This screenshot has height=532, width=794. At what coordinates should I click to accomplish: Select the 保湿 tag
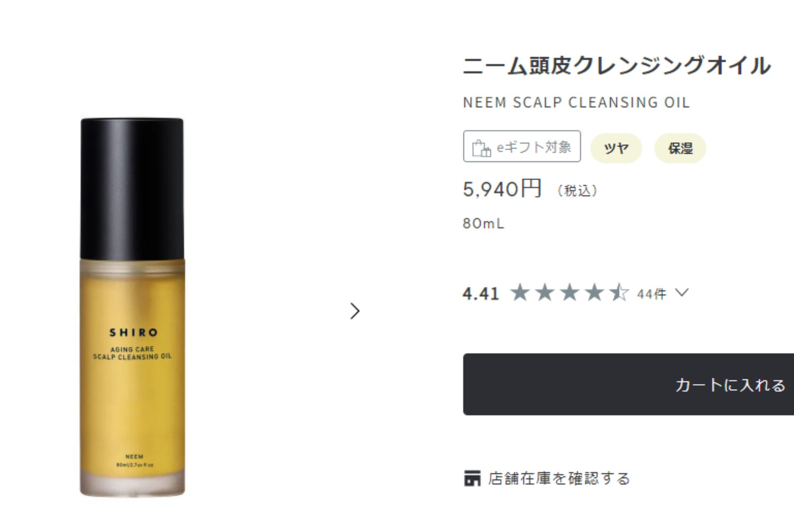680,148
